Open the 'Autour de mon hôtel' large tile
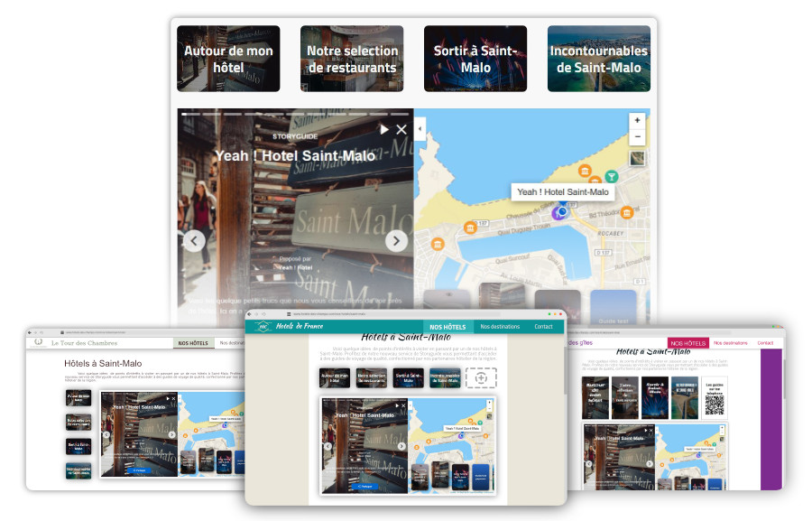Image resolution: width=812 pixels, height=521 pixels. pyautogui.click(x=228, y=59)
